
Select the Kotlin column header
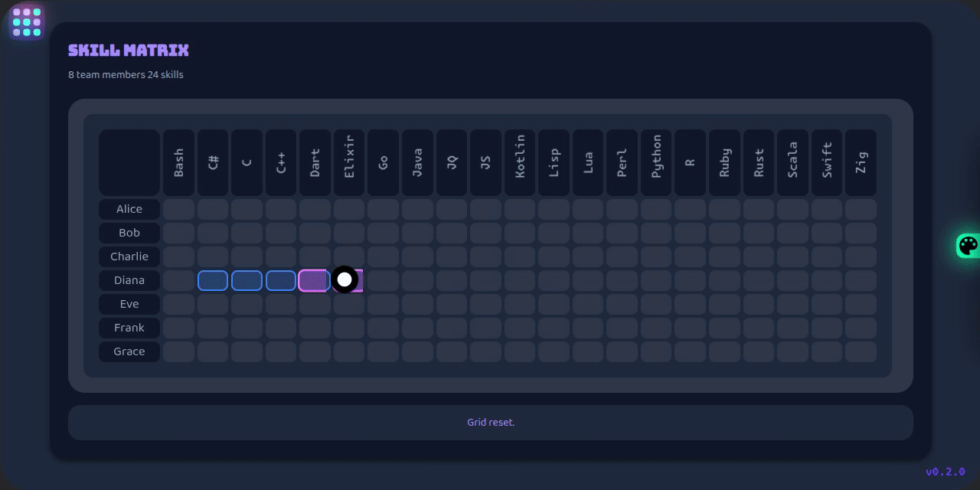[x=520, y=162]
